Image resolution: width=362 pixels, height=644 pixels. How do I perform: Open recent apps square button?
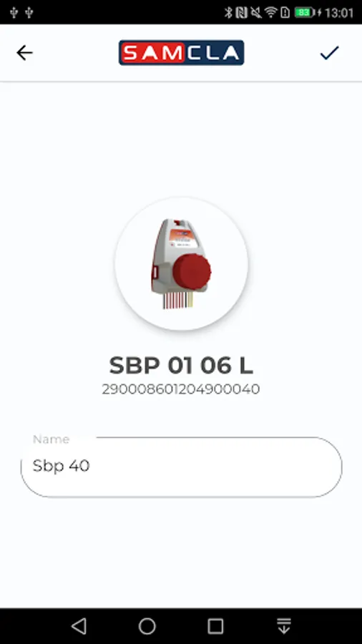(215, 626)
